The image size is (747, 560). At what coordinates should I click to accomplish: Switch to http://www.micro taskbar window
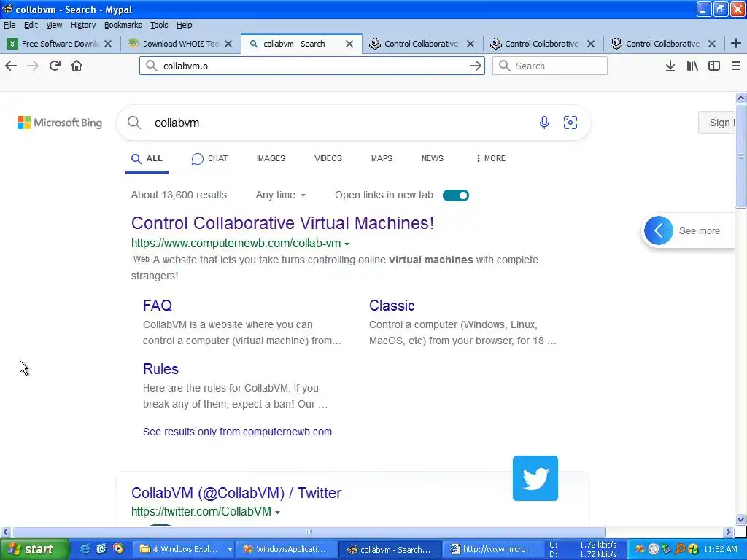(494, 549)
